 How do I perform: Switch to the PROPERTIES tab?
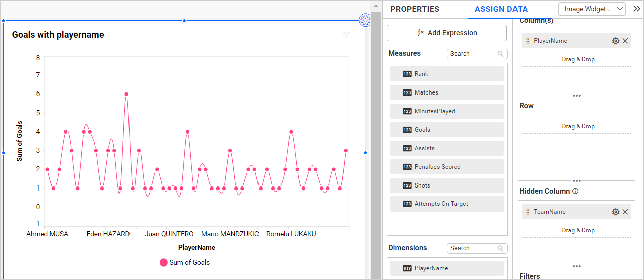(x=414, y=9)
